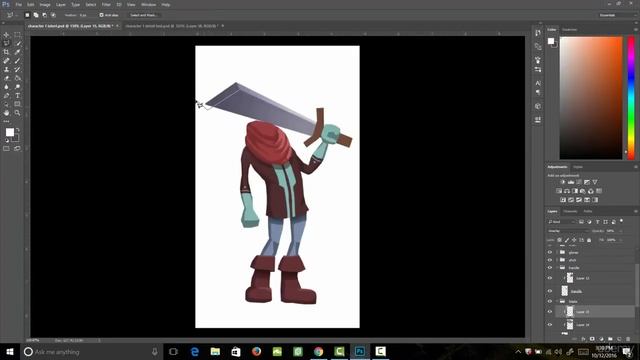Click Cortana Ask me anything search box
Viewport: 640px width, 360px height.
click(x=91, y=352)
